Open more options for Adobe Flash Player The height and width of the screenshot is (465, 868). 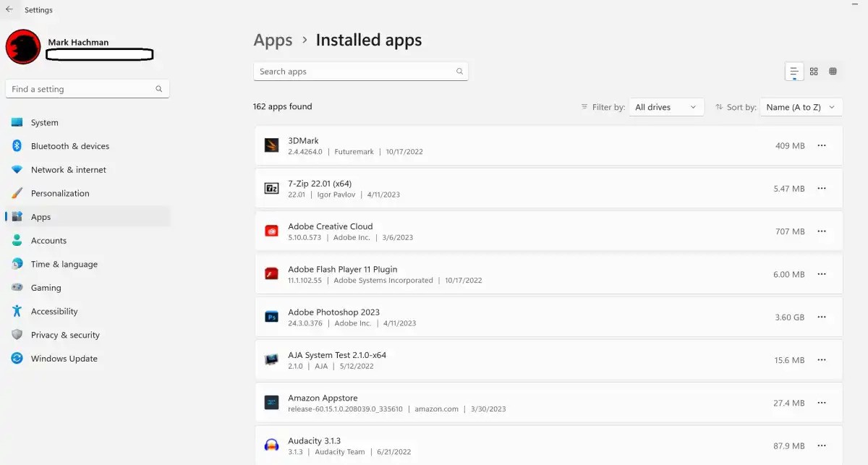coord(822,274)
